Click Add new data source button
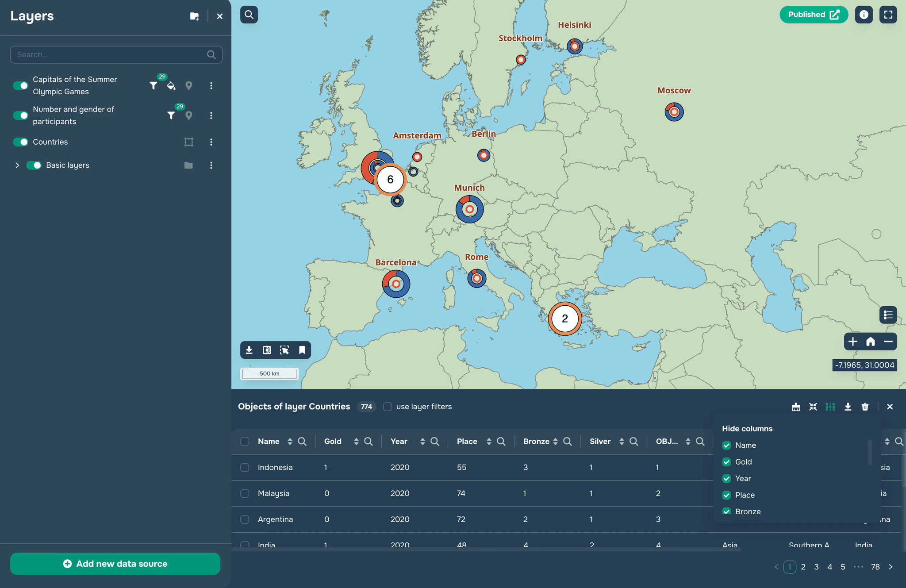906x588 pixels. [x=115, y=564]
